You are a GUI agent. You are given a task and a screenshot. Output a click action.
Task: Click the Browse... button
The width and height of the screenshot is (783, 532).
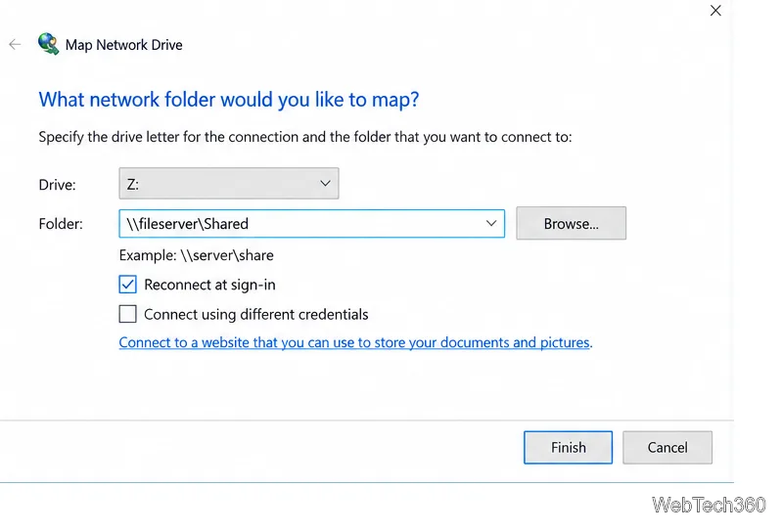571,224
